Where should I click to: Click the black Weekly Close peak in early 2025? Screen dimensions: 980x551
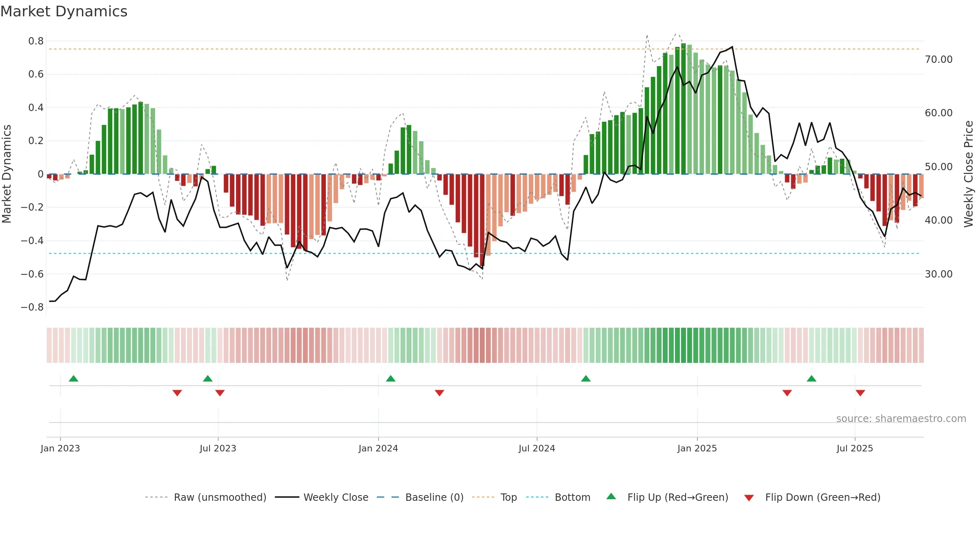[732, 47]
